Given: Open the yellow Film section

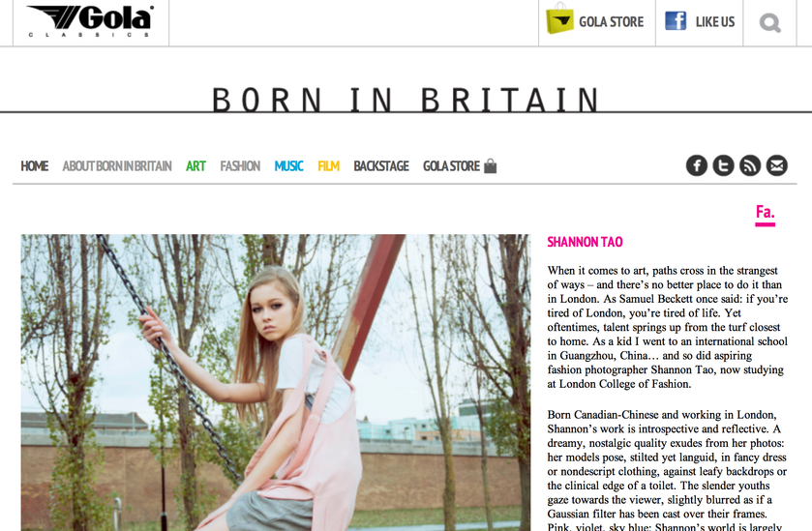Looking at the screenshot, I should 328,166.
